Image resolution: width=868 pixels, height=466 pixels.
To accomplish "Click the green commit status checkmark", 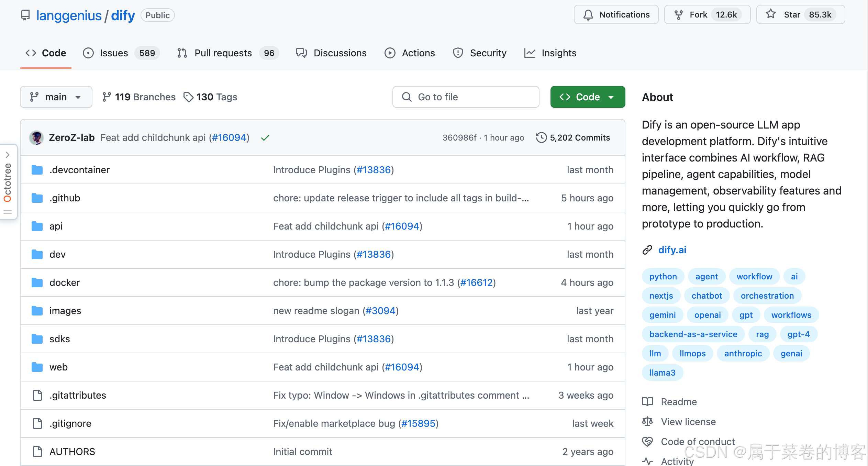I will point(265,138).
